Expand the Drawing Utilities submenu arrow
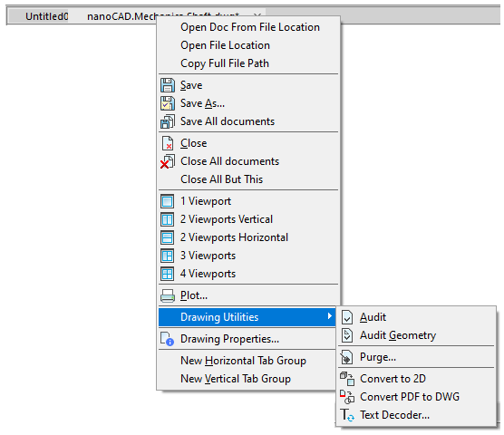The height and width of the screenshot is (435, 504). (x=329, y=316)
